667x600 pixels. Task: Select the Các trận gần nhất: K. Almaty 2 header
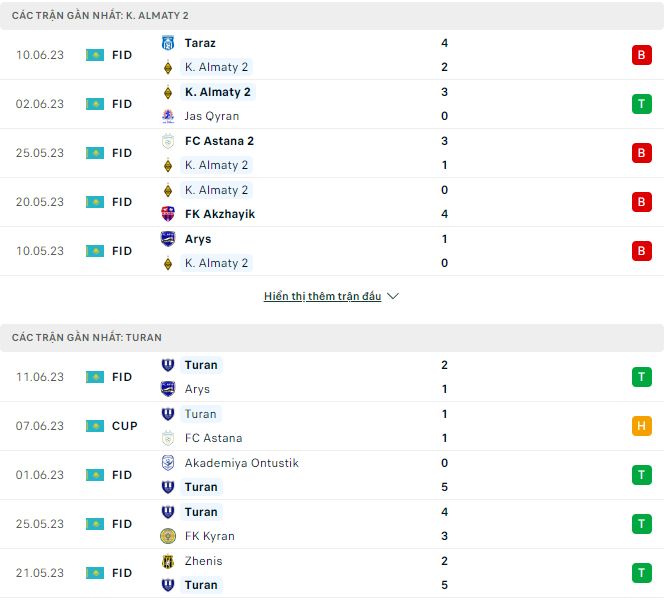[x=100, y=16]
